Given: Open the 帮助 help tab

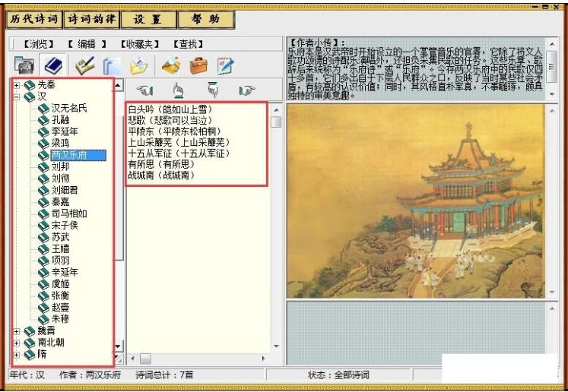Looking at the screenshot, I should [x=206, y=19].
